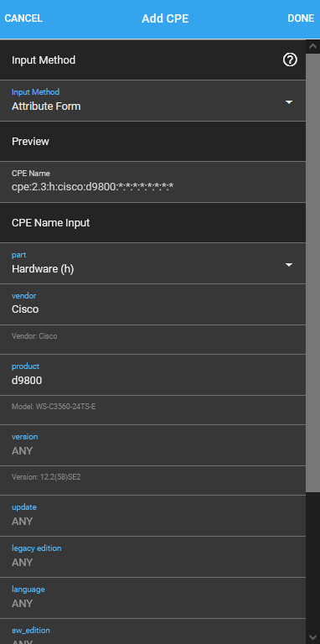Click the Version: 12.2(58)SE2 hint text
This screenshot has width=320, height=644.
pyautogui.click(x=46, y=477)
